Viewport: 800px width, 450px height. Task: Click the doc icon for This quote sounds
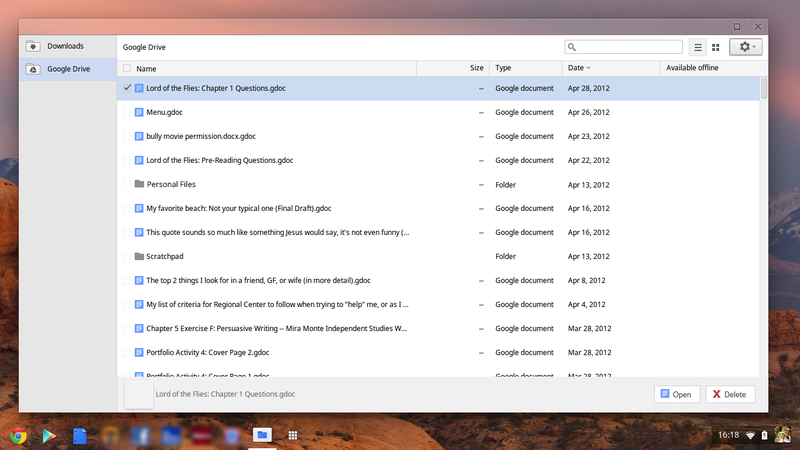click(x=139, y=232)
